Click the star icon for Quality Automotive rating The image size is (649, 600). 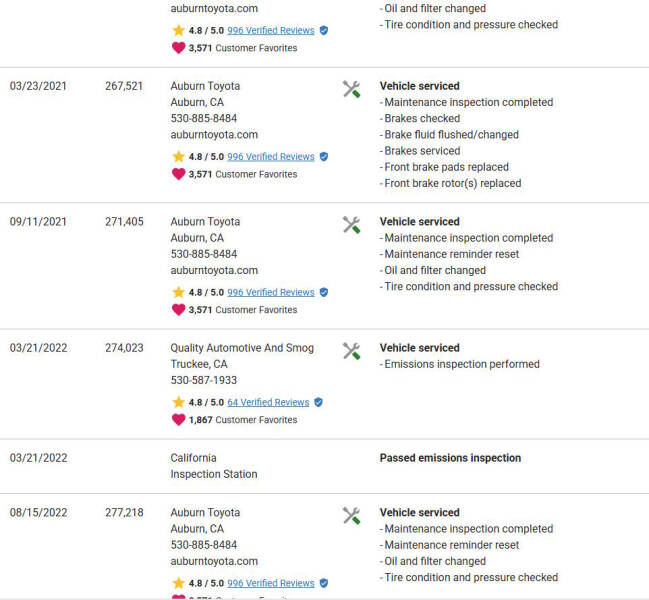click(x=178, y=402)
